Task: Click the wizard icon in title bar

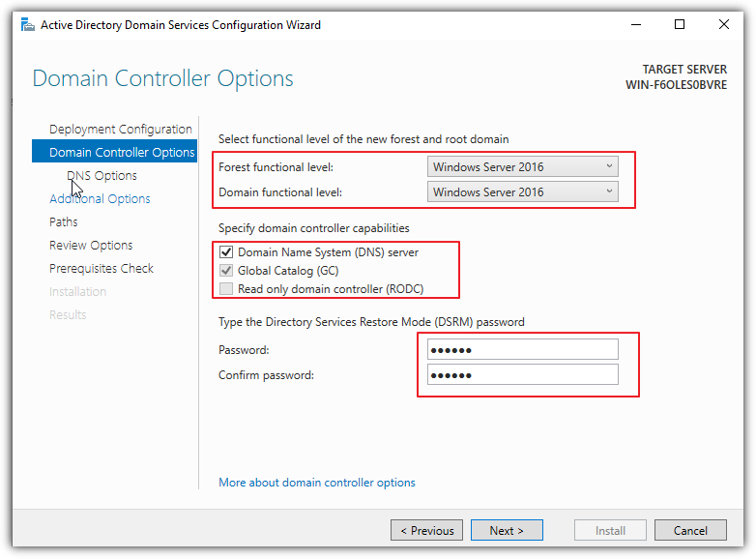Action: (28, 24)
